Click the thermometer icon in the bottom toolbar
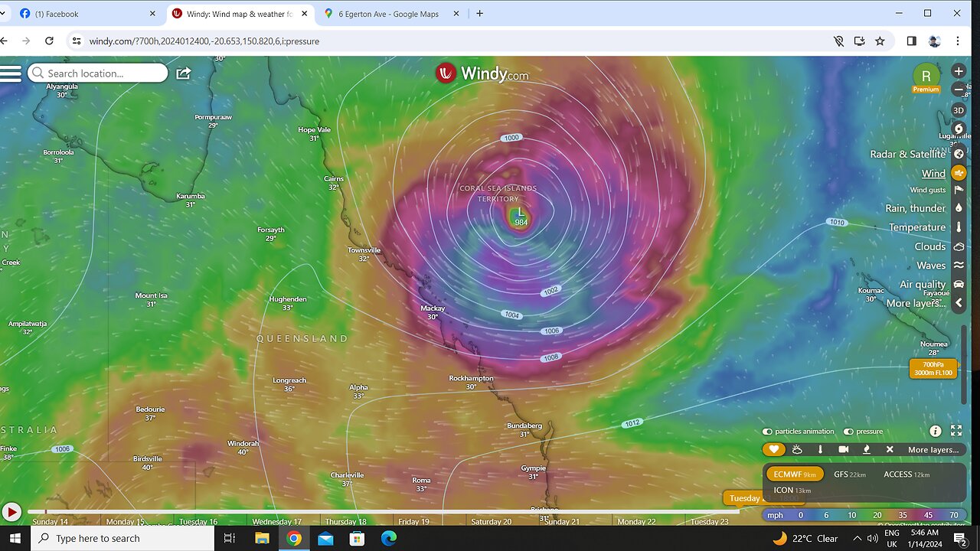The image size is (980, 551). (820, 450)
